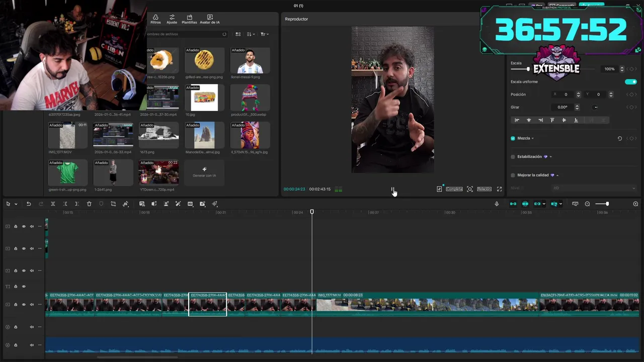Image resolution: width=644 pixels, height=362 pixels.
Task: Open media sort order dropdown
Action: click(x=251, y=34)
